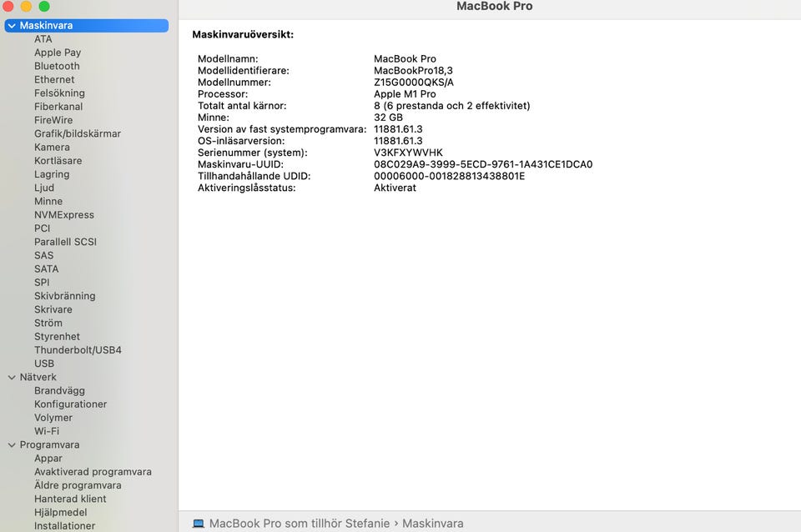801x532 pixels.
Task: Select Bluetooth in the sidebar
Action: coord(57,67)
